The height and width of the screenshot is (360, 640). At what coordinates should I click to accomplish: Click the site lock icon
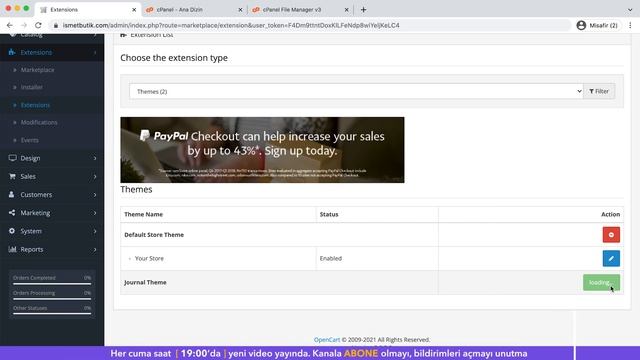click(56, 25)
